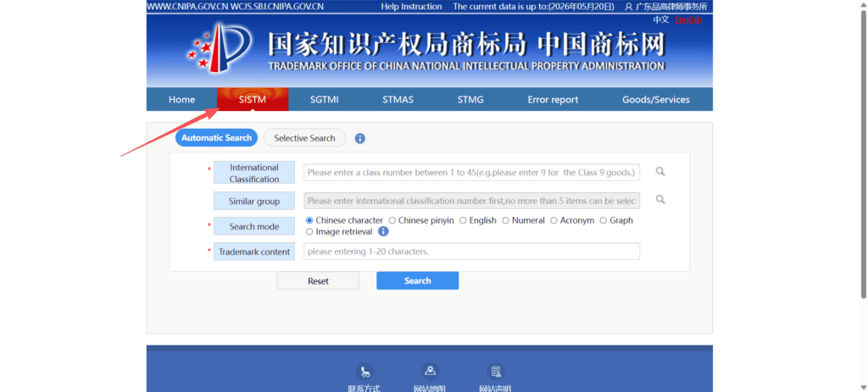Screen dimensions: 868x392
Task: Click the trademark office logo emblem
Action: [219, 48]
